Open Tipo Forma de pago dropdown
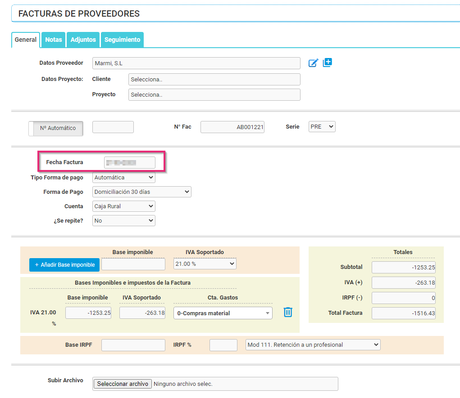The image size is (460, 398). tap(124, 178)
